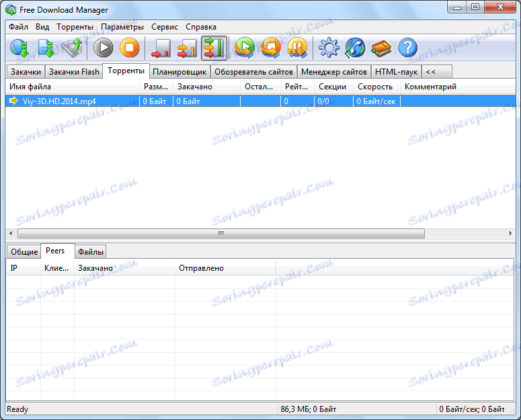This screenshot has width=521, height=420.
Task: Open the Файл menu
Action: 18,27
